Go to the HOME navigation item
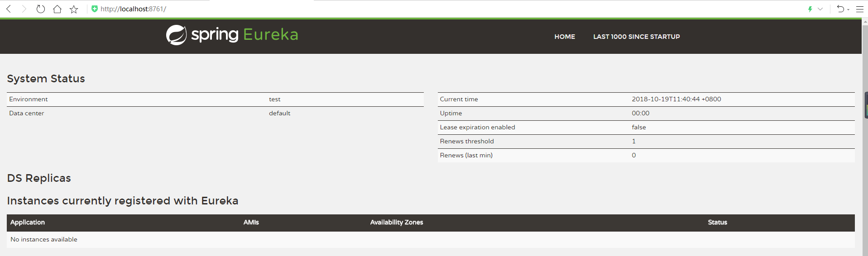This screenshot has width=868, height=256. click(x=565, y=37)
